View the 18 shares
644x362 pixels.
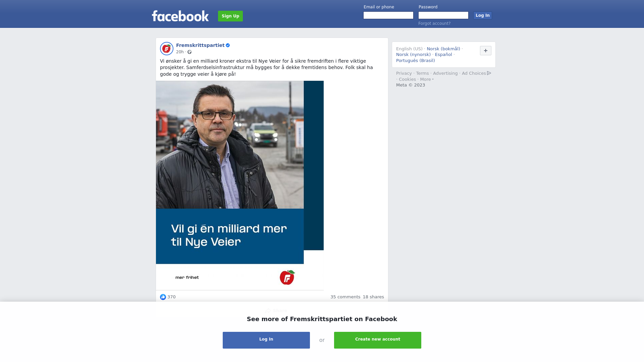pyautogui.click(x=373, y=297)
